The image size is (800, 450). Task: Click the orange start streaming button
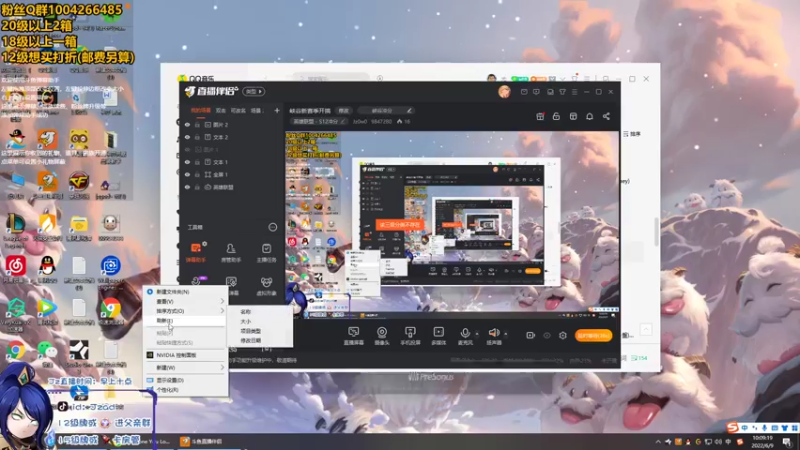point(593,335)
